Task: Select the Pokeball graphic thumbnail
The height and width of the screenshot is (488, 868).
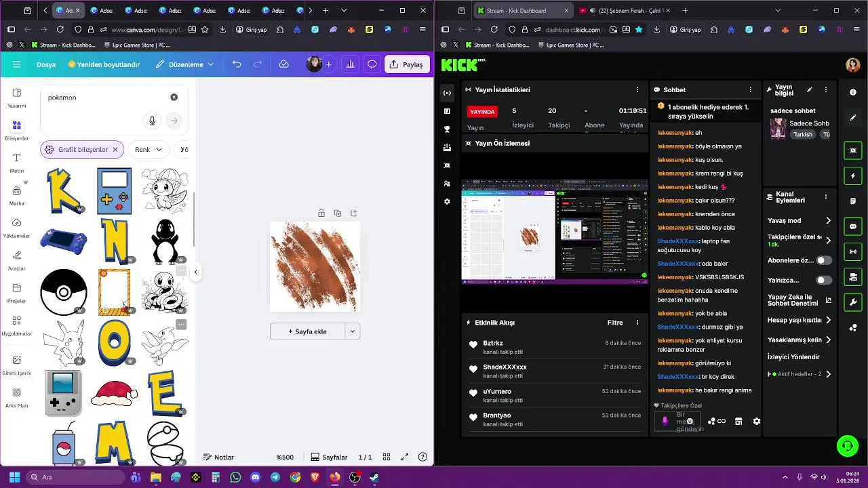Action: pos(63,292)
